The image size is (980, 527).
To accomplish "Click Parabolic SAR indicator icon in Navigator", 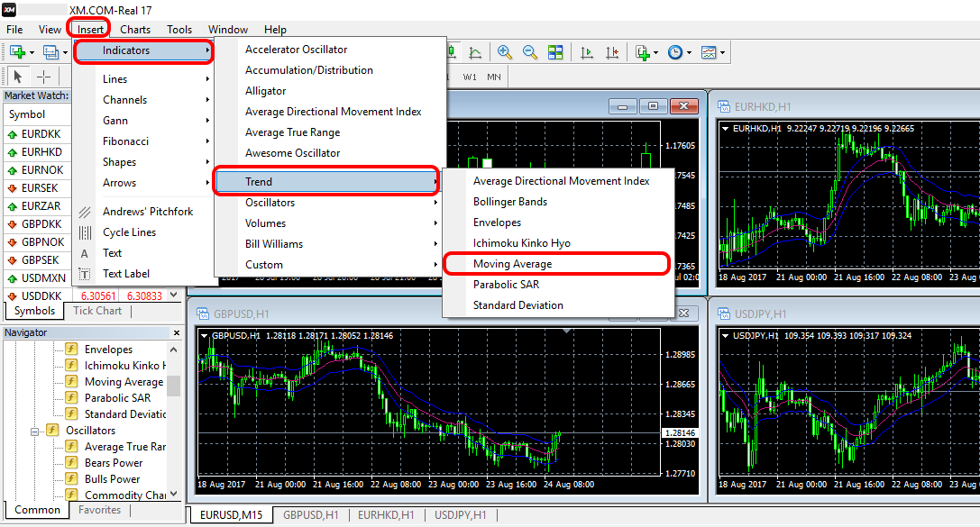I will pos(72,397).
